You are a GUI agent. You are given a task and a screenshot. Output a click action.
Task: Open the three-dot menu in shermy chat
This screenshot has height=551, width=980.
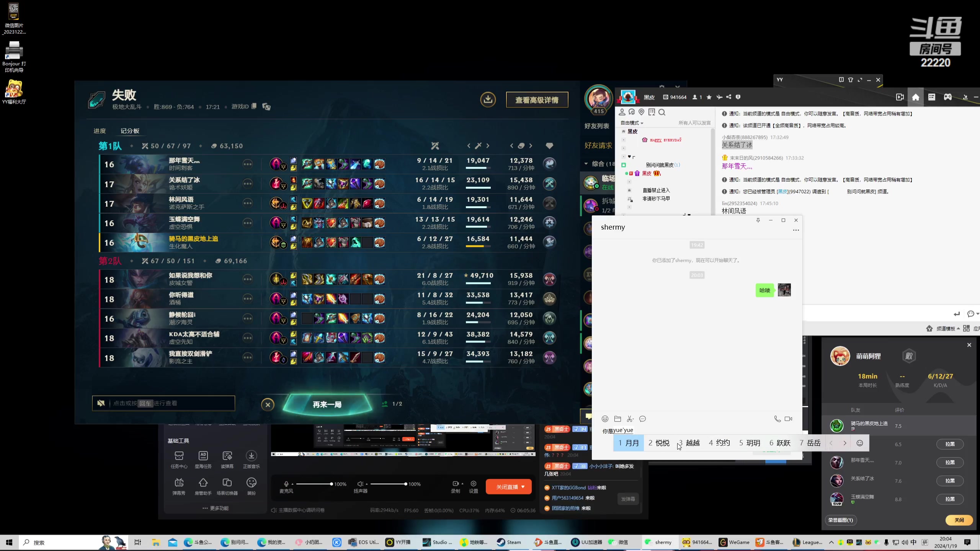[796, 230]
